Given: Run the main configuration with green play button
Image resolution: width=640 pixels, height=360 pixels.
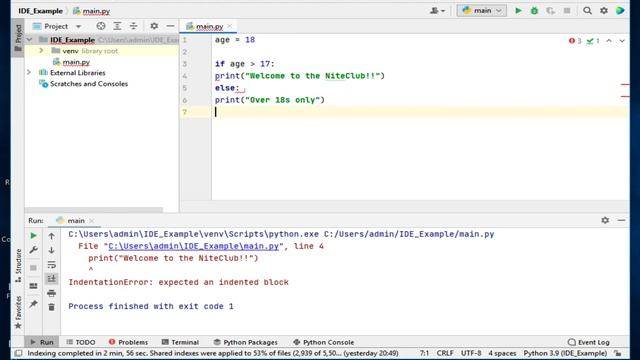Looking at the screenshot, I should pyautogui.click(x=518, y=11).
